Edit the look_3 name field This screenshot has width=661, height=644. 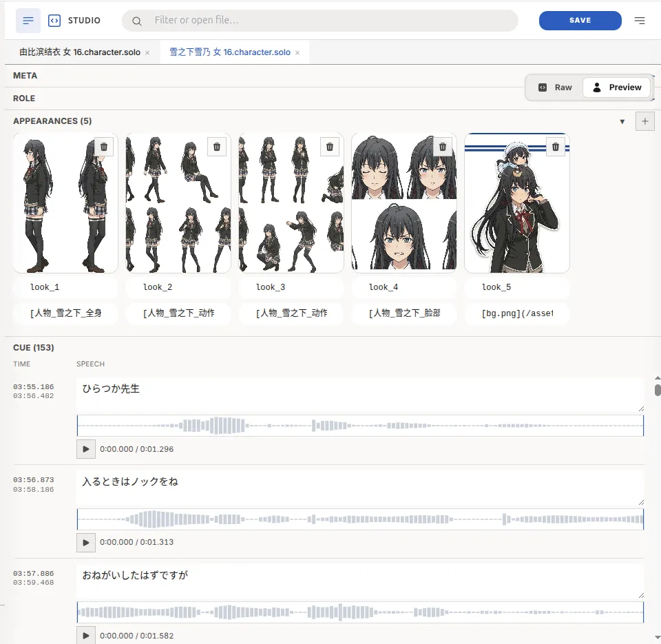coord(291,287)
